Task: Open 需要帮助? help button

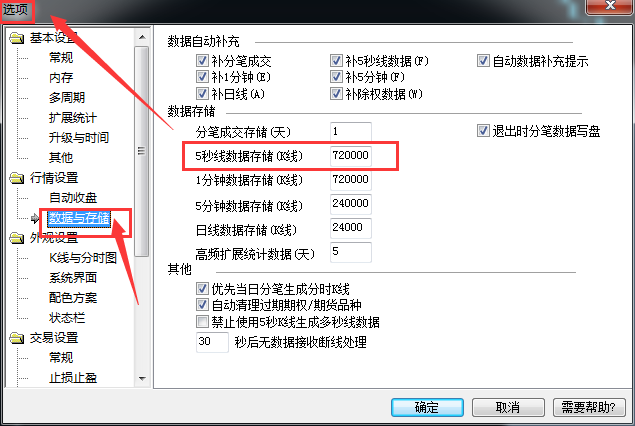Action: point(589,407)
